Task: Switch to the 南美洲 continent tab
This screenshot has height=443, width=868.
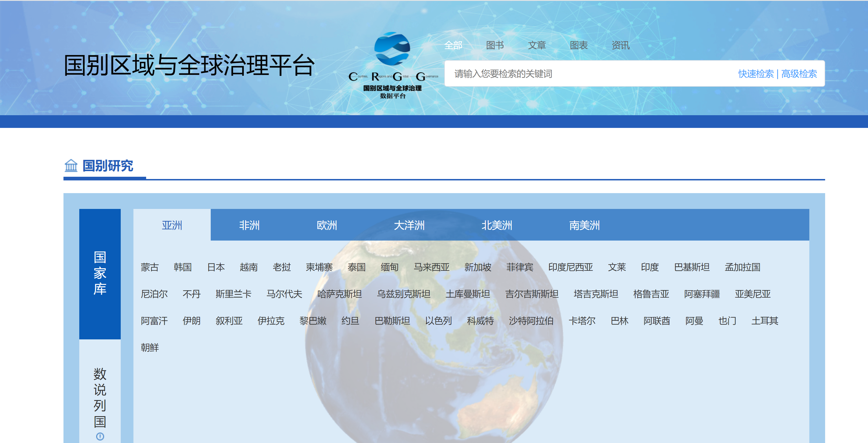Action: 584,225
